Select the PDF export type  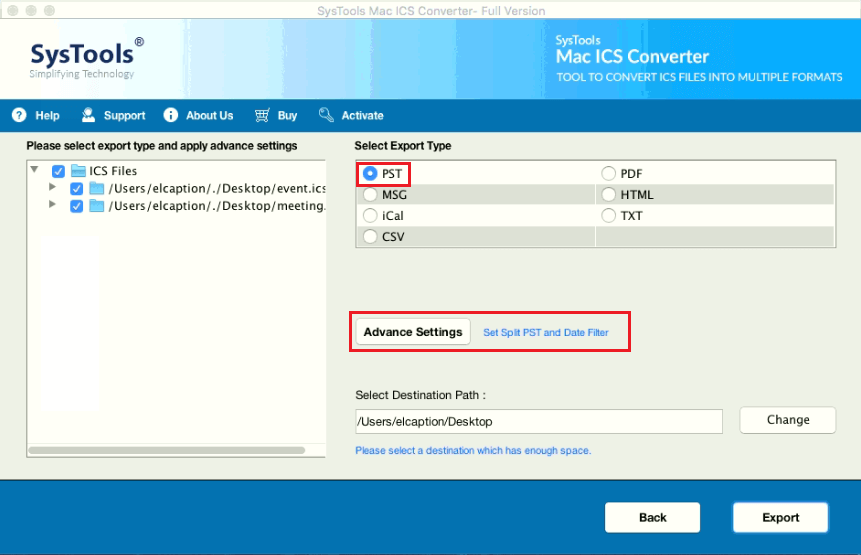[x=608, y=173]
